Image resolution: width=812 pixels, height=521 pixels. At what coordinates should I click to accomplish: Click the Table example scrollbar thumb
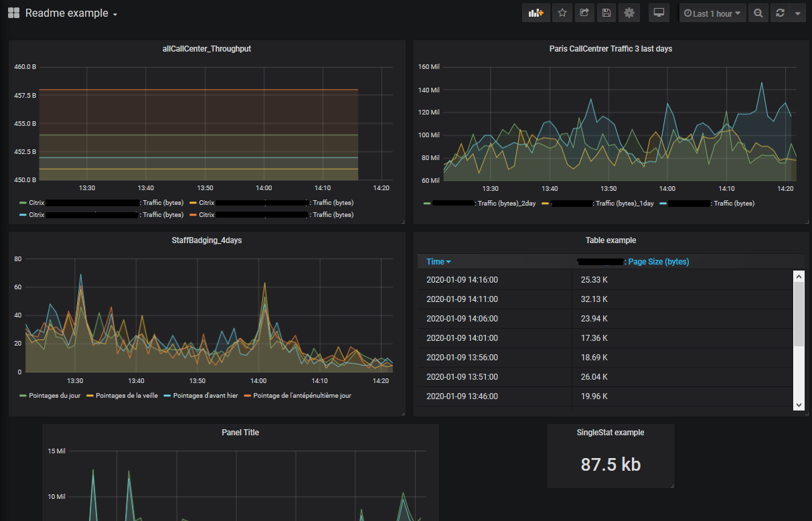(x=799, y=314)
